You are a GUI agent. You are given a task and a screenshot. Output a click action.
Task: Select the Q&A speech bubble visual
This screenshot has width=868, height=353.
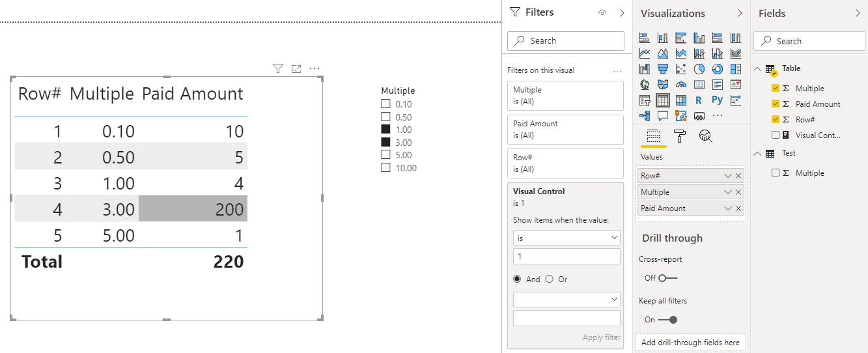pos(663,116)
